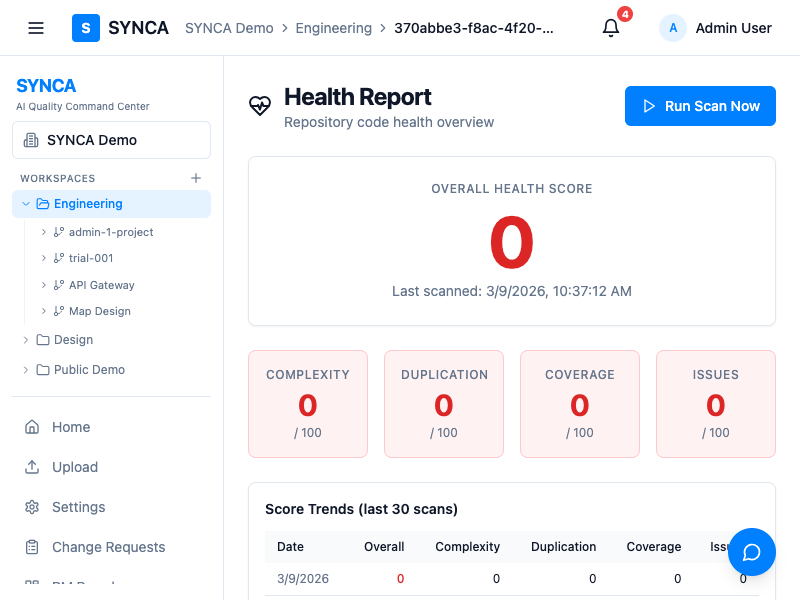Click the Run Scan Now button

click(700, 106)
